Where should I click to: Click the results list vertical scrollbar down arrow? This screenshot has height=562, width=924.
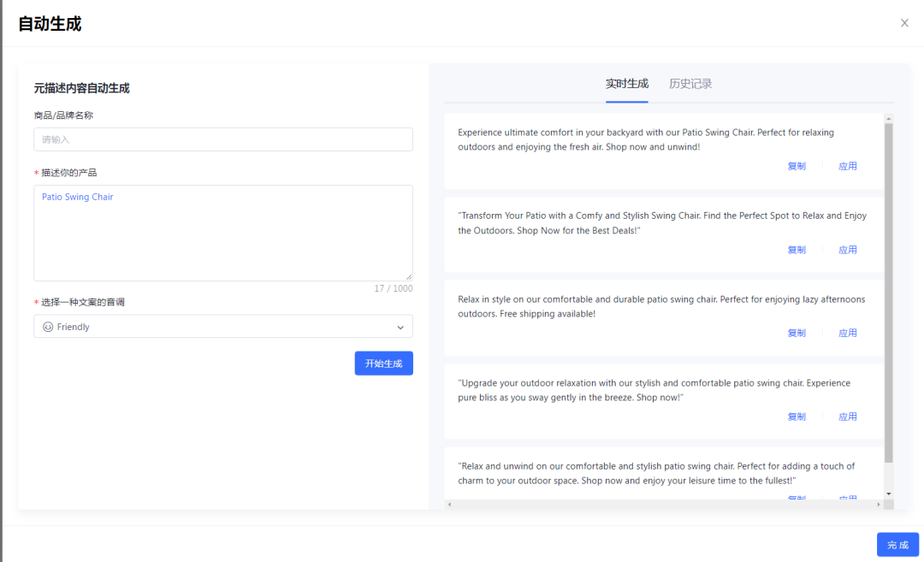[888, 494]
